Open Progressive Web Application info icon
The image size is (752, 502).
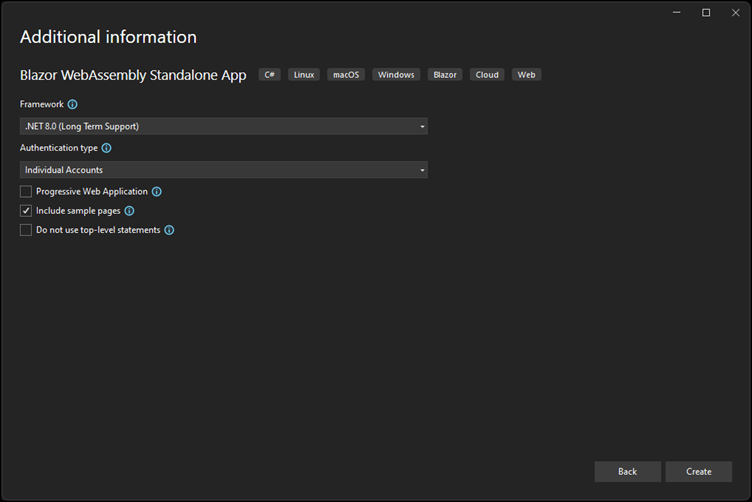tap(157, 191)
